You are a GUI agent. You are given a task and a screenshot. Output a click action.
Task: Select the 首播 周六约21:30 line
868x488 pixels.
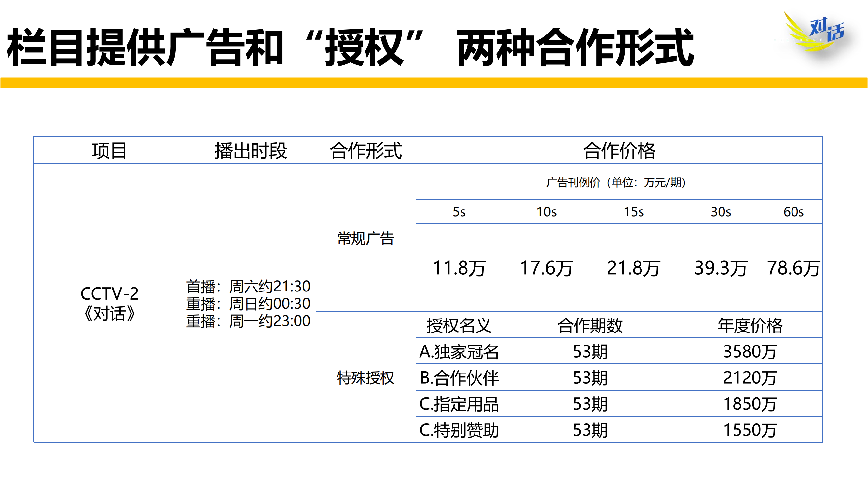pos(248,287)
